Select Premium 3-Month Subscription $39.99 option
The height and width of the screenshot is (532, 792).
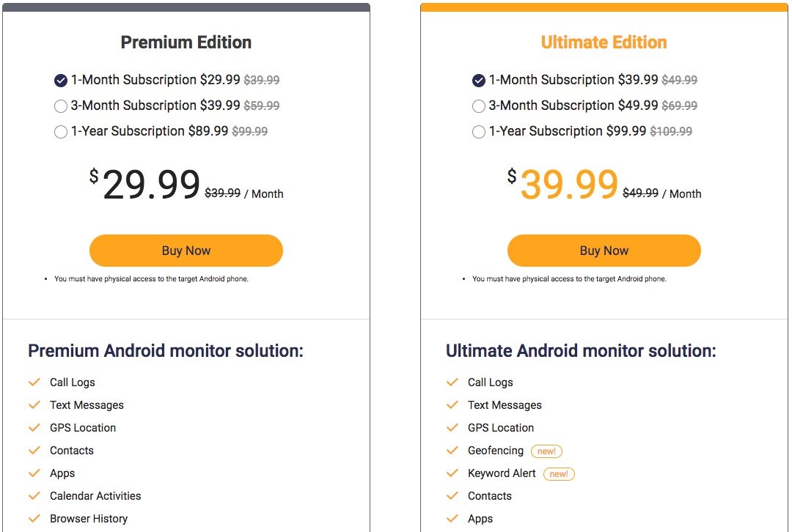click(61, 106)
